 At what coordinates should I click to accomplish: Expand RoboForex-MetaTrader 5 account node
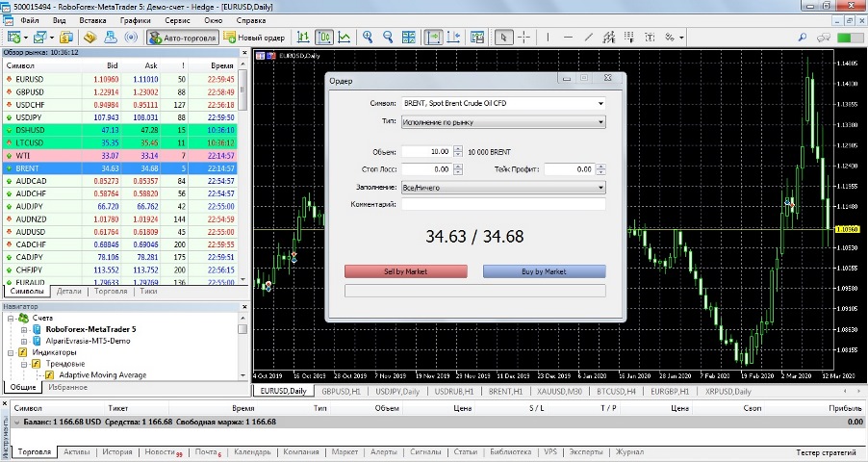(x=24, y=329)
